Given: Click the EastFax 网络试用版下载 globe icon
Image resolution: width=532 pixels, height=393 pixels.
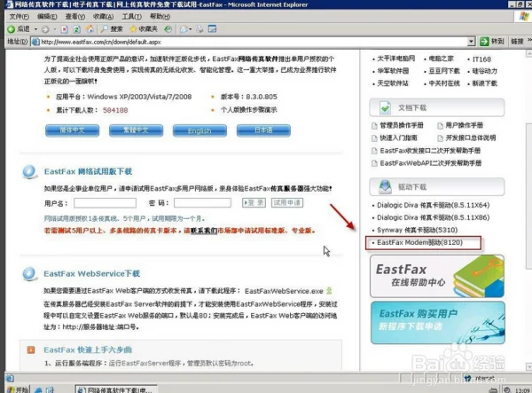Looking at the screenshot, I should (29, 172).
